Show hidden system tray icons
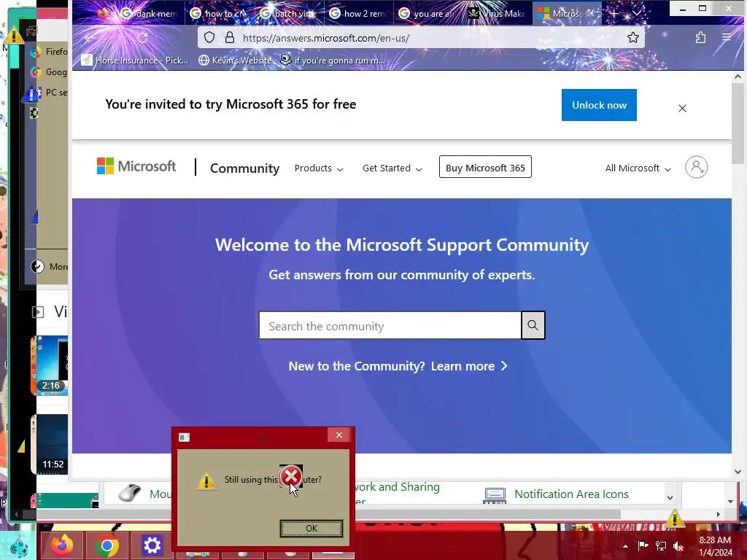 625,546
